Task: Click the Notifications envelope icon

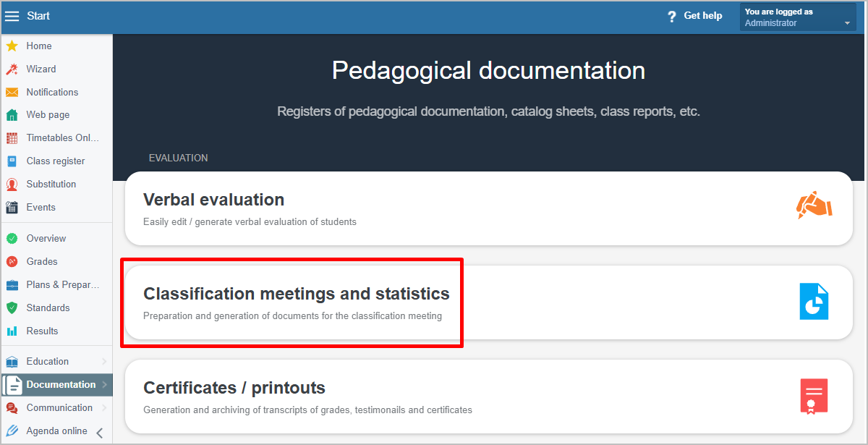Action: (x=12, y=93)
